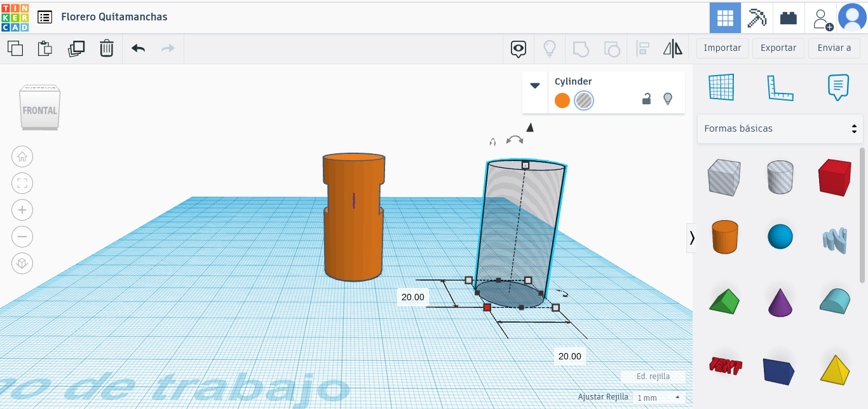Open the Bricks mode
868x409 pixels.
click(789, 18)
